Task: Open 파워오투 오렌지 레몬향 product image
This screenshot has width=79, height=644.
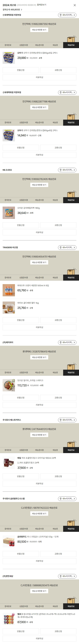Action: [9, 290]
